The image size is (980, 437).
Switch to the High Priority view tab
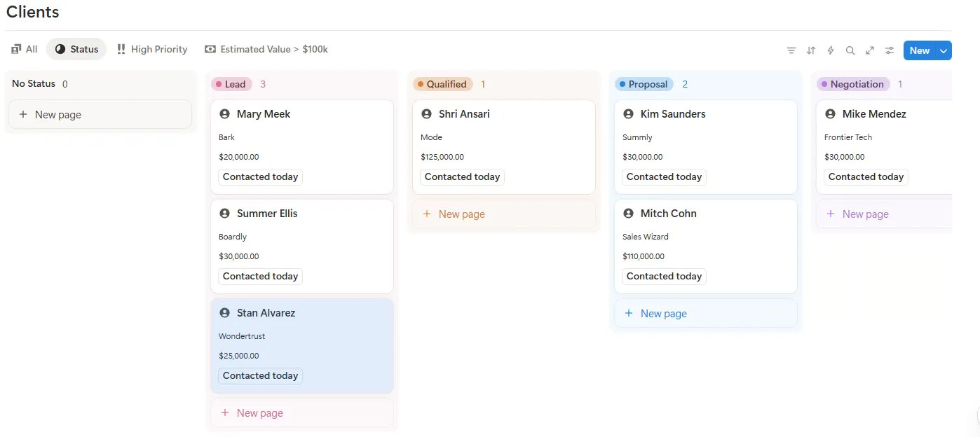[x=152, y=49]
